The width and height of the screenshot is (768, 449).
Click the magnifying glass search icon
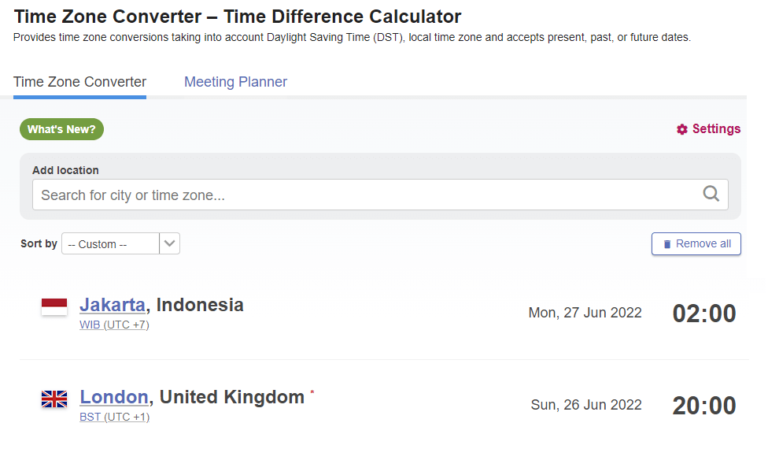[711, 194]
